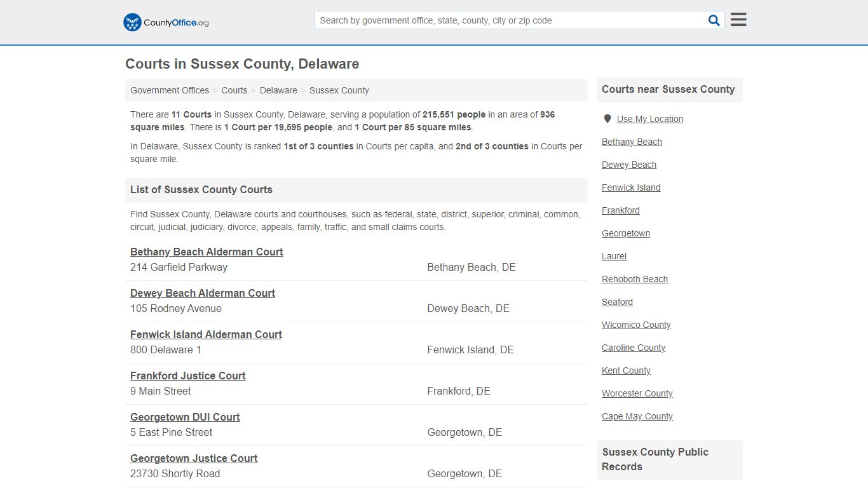Go to Sussex County breadcrumb

[x=339, y=90]
